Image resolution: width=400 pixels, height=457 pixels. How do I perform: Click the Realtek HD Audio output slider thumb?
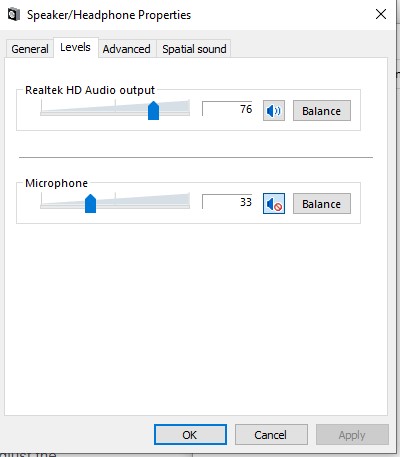pyautogui.click(x=153, y=110)
